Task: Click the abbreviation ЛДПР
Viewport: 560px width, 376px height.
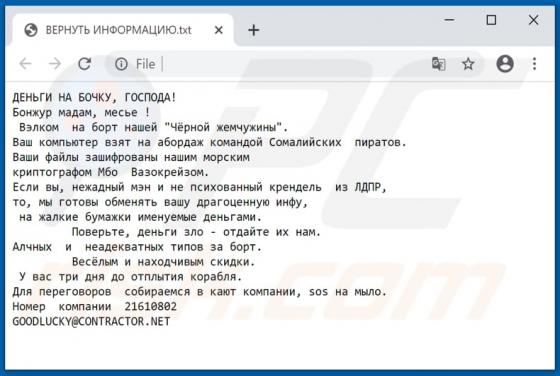Action: click(x=368, y=187)
